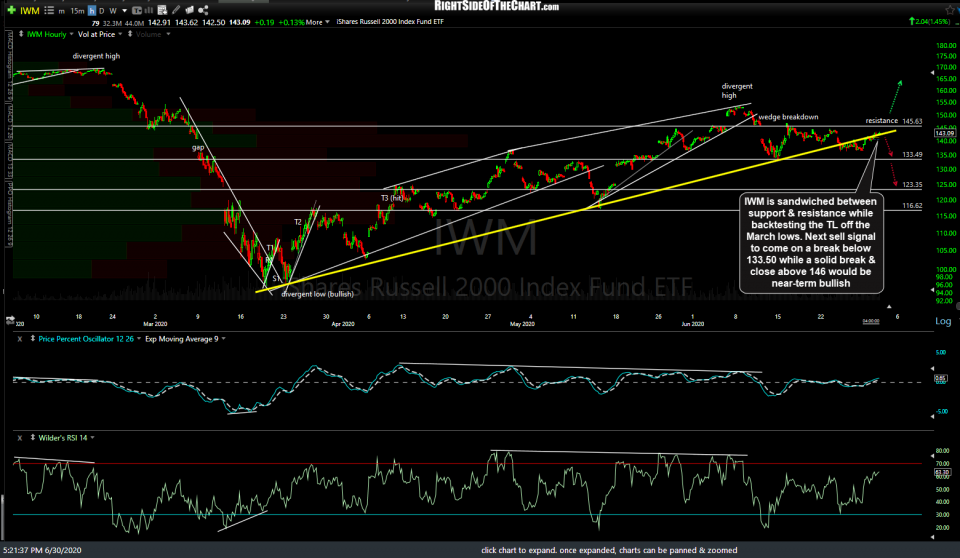This screenshot has width=960, height=558.
Task: Click the 04:00:00 time marker on axis
Action: click(871, 321)
